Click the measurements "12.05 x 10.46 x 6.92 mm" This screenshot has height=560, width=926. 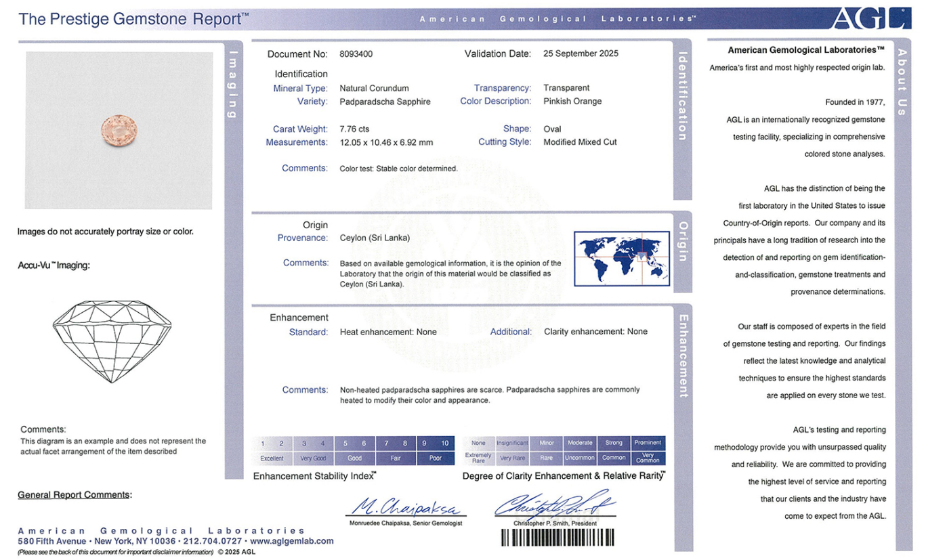click(x=386, y=142)
